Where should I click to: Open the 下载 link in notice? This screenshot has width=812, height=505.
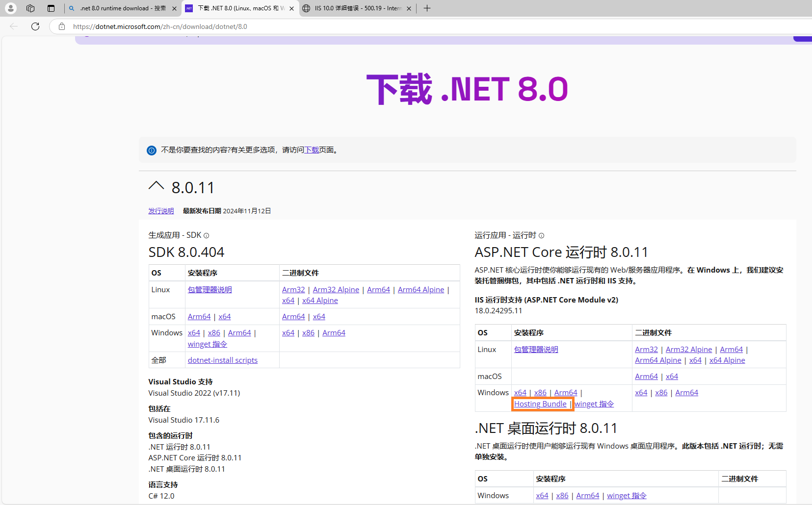312,150
